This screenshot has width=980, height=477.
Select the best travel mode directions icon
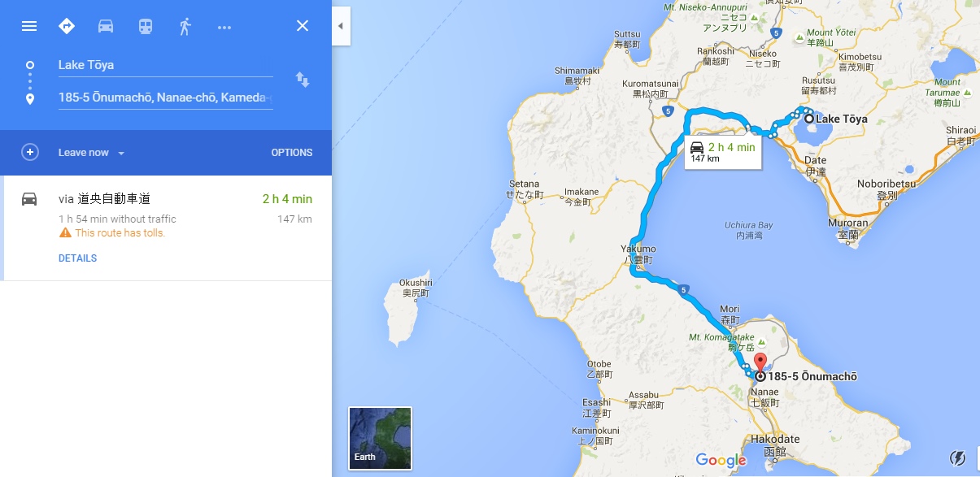click(x=67, y=26)
